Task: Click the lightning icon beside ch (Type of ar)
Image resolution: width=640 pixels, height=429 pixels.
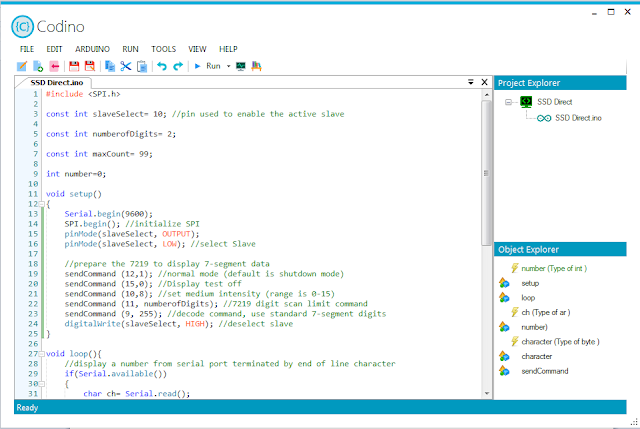Action: coord(515,312)
